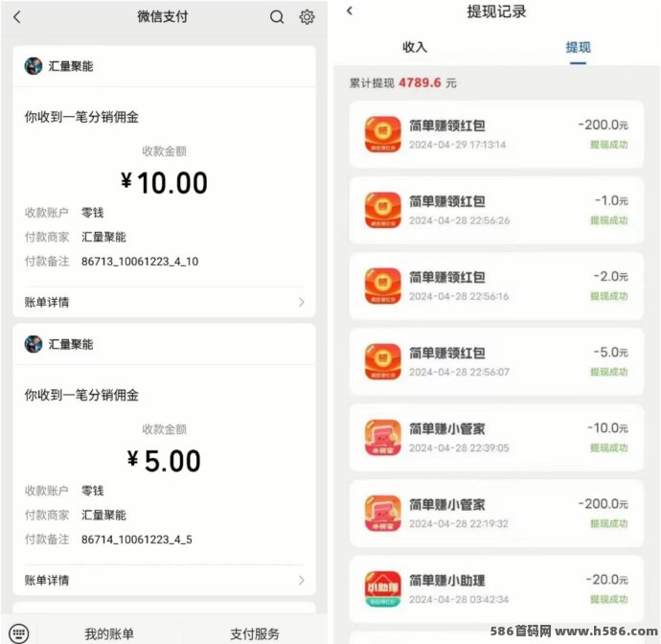Open 账单详情 for ¥5.00 payment
Viewport: 661px width, 644px height.
(165, 581)
